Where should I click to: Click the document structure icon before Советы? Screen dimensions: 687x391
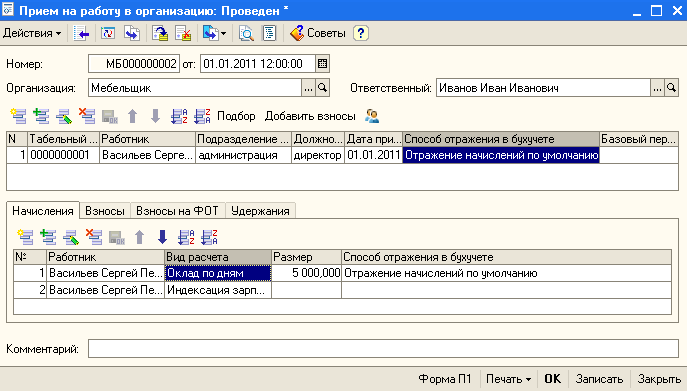tap(269, 33)
